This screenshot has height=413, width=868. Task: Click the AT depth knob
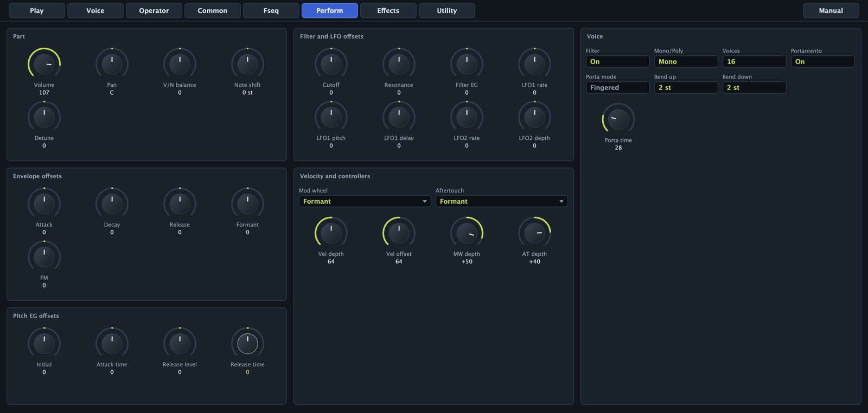(x=534, y=233)
